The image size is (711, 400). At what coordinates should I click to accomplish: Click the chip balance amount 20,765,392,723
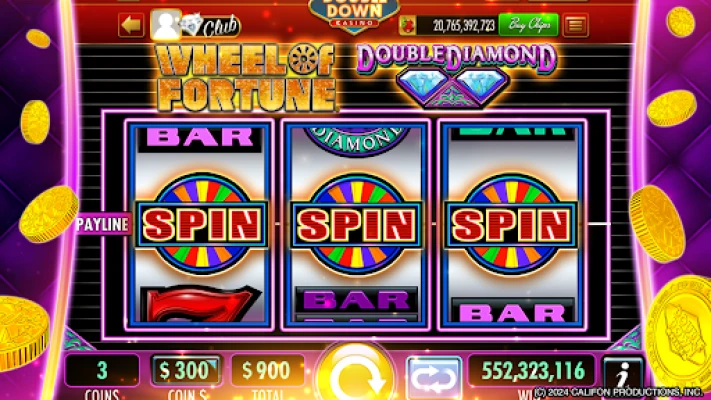pyautogui.click(x=463, y=26)
